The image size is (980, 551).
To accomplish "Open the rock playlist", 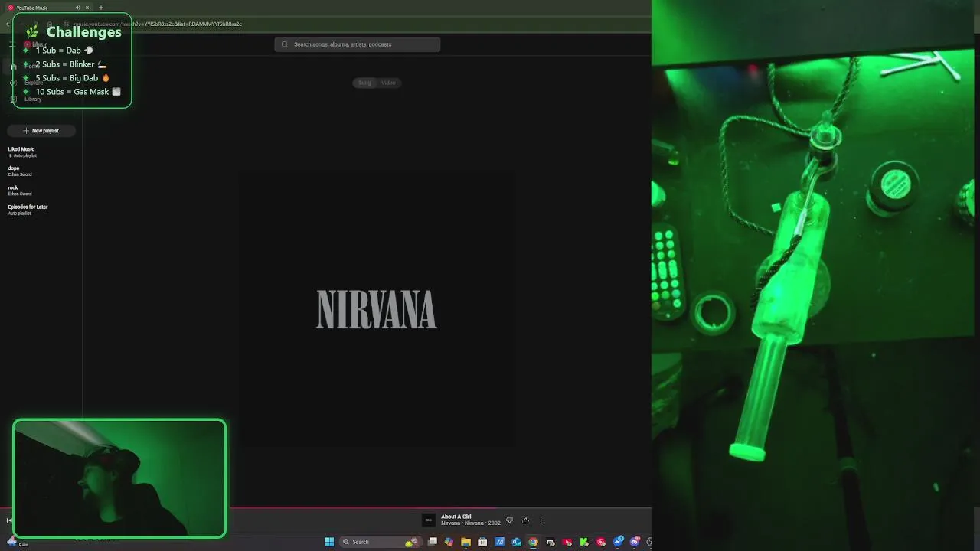I will click(19, 190).
